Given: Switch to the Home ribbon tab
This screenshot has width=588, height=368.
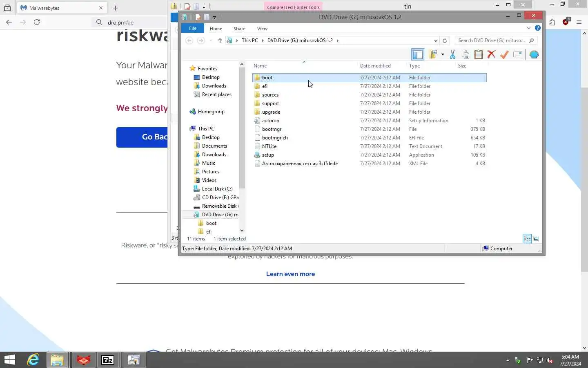Looking at the screenshot, I should click(x=216, y=29).
